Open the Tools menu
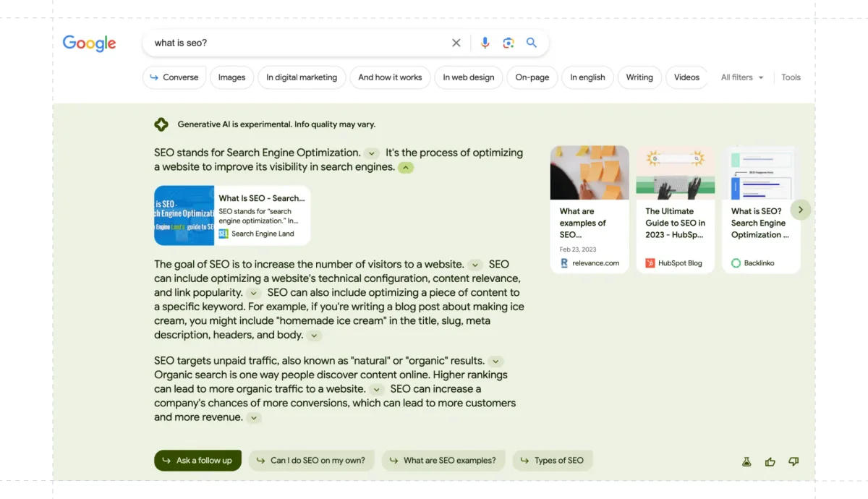Viewport: 868px width, 499px height. pyautogui.click(x=791, y=77)
